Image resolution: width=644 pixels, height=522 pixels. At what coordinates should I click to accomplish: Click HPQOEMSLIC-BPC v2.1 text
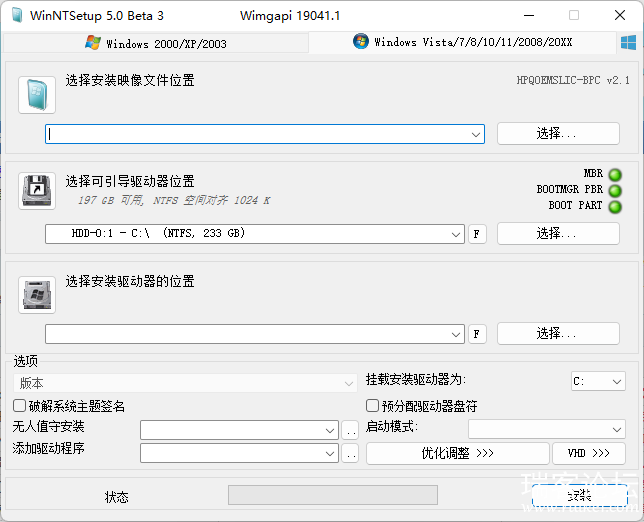[x=573, y=80]
